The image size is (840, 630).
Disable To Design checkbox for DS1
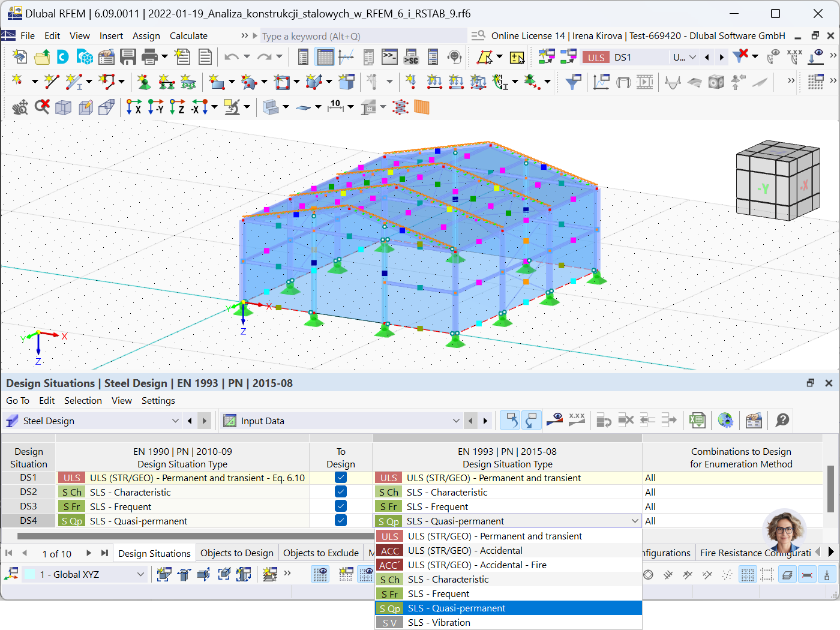pyautogui.click(x=341, y=477)
